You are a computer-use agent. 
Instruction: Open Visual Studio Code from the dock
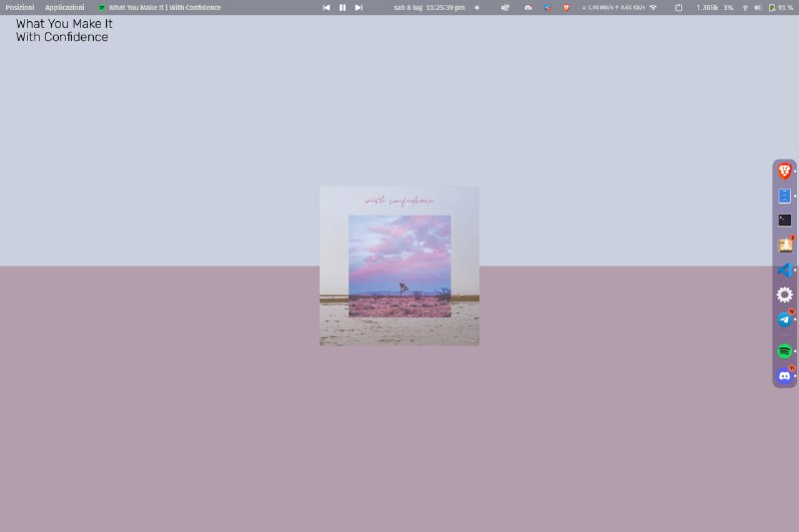pos(785,270)
